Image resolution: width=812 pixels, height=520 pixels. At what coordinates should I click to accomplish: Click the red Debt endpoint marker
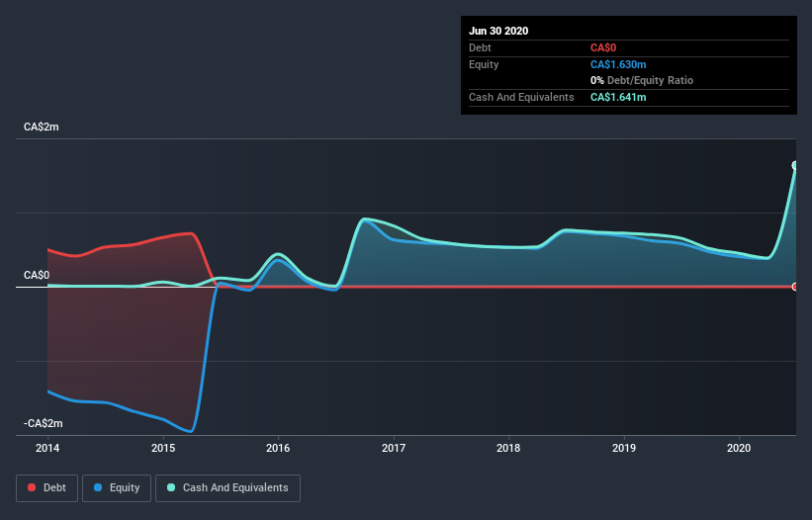(x=795, y=287)
